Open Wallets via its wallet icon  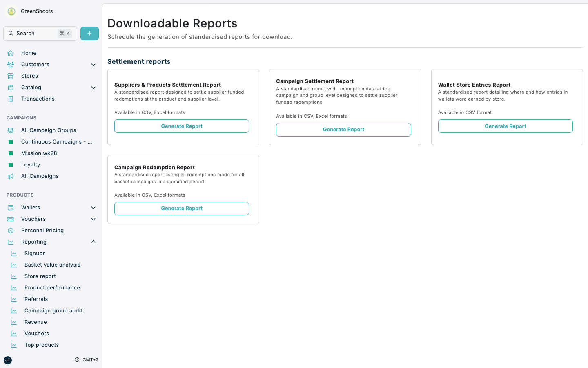11,207
